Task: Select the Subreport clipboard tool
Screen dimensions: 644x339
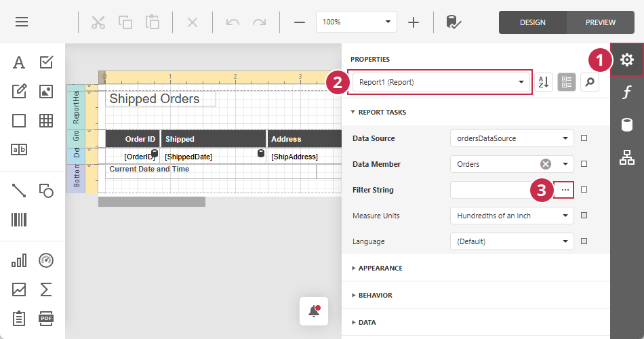Action: (19, 319)
